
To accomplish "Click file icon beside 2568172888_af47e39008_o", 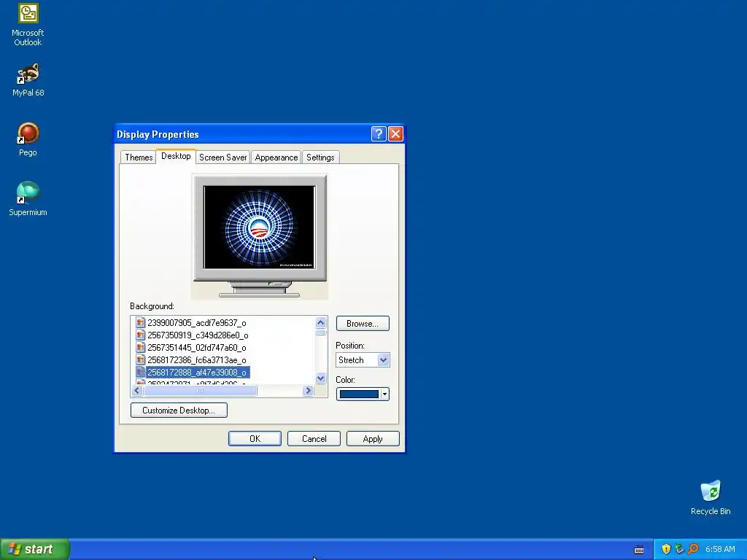I will pos(140,373).
